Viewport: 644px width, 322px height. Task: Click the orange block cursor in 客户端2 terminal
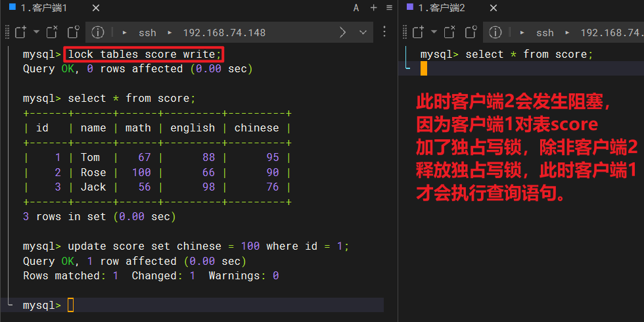423,68
